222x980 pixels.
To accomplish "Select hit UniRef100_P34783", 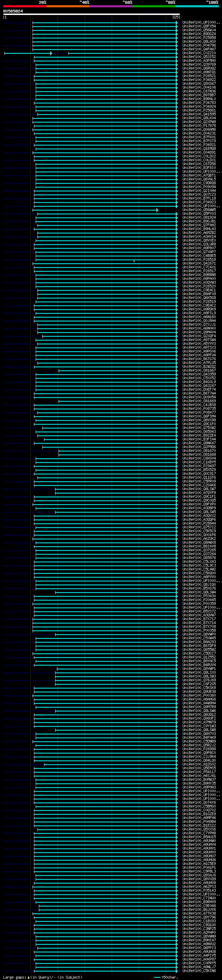I will point(199,103).
